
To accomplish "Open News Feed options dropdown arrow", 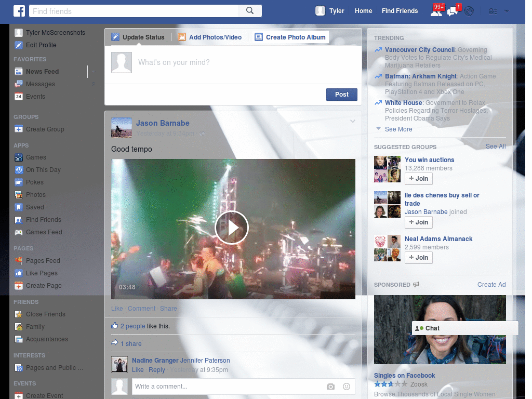I will [93, 72].
